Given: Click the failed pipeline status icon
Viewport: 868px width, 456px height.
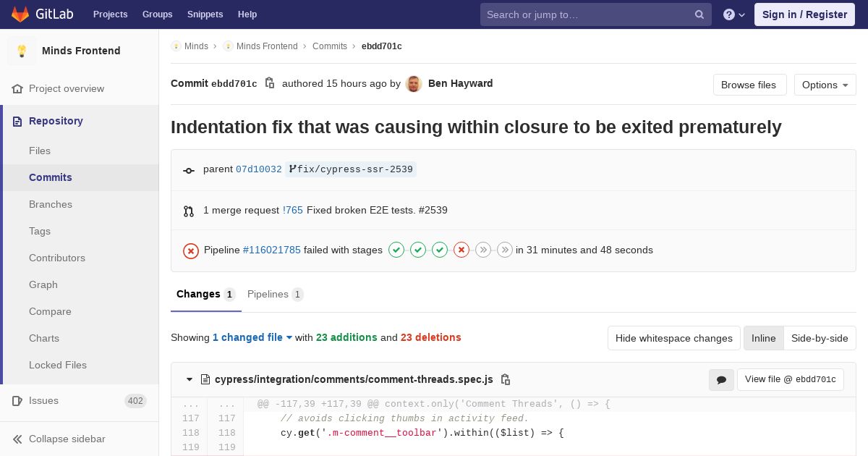Looking at the screenshot, I should pyautogui.click(x=191, y=250).
